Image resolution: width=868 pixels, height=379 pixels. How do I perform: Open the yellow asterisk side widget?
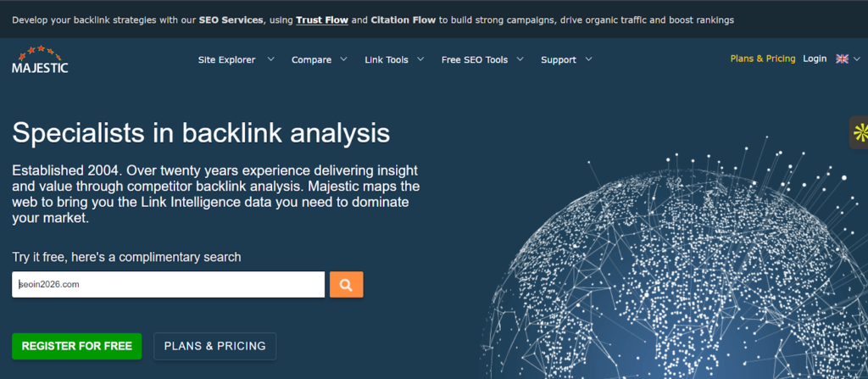click(860, 131)
